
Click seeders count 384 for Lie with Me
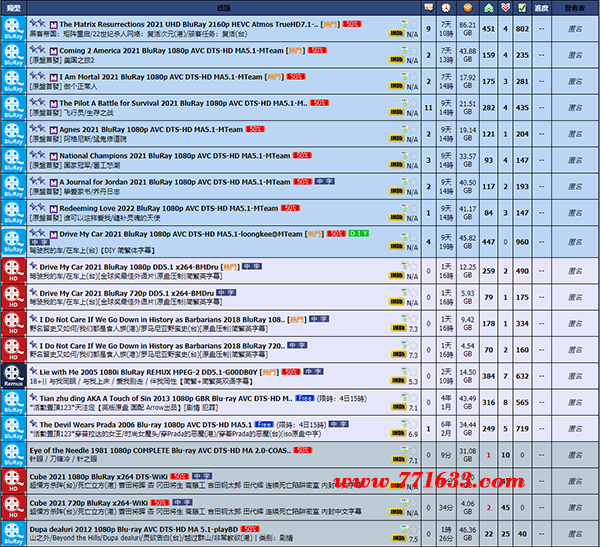488,376
